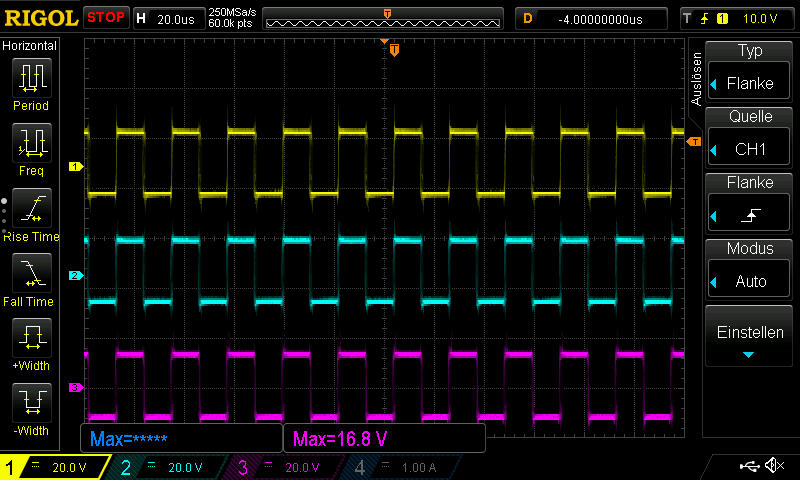Select the Period measurement icon
This screenshot has height=480, width=800.
[x=32, y=78]
